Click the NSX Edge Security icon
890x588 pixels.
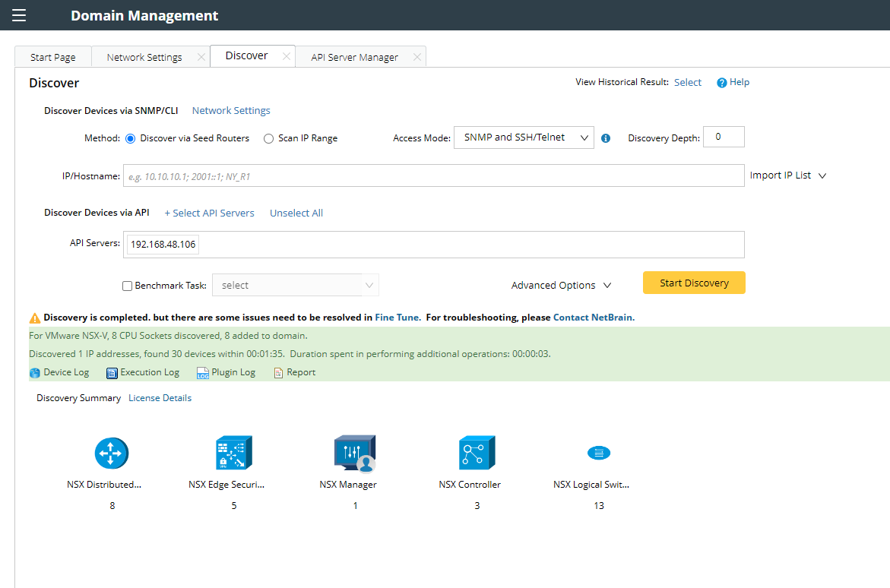pyautogui.click(x=233, y=454)
